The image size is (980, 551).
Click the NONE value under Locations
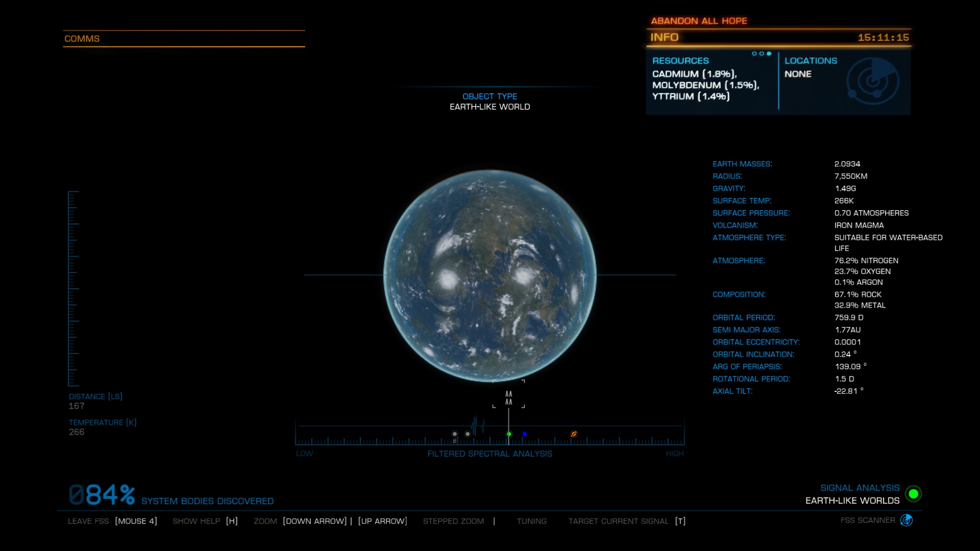[798, 74]
